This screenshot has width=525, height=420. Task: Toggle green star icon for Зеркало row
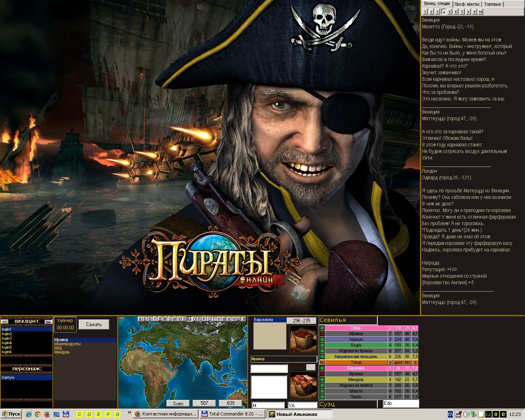(x=322, y=340)
